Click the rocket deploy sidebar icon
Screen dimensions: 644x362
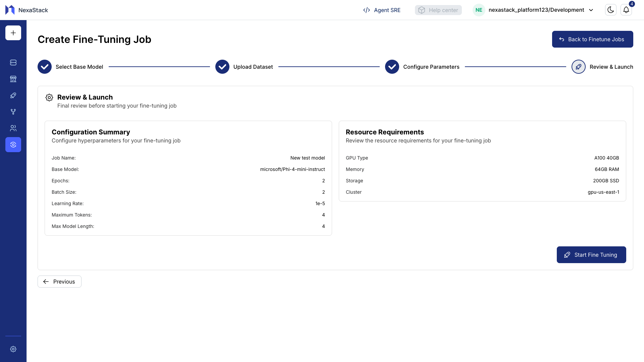tap(13, 96)
